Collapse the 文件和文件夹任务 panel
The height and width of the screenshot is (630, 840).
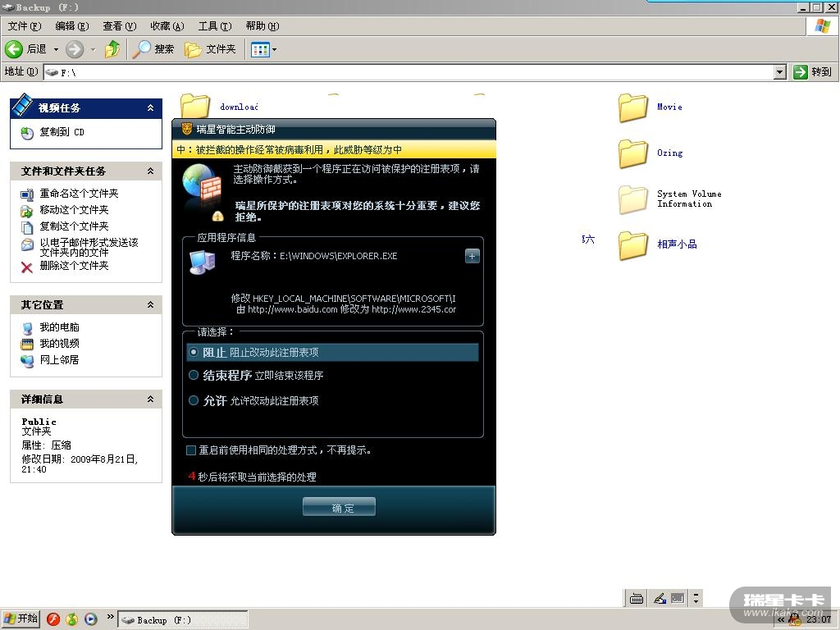click(151, 171)
